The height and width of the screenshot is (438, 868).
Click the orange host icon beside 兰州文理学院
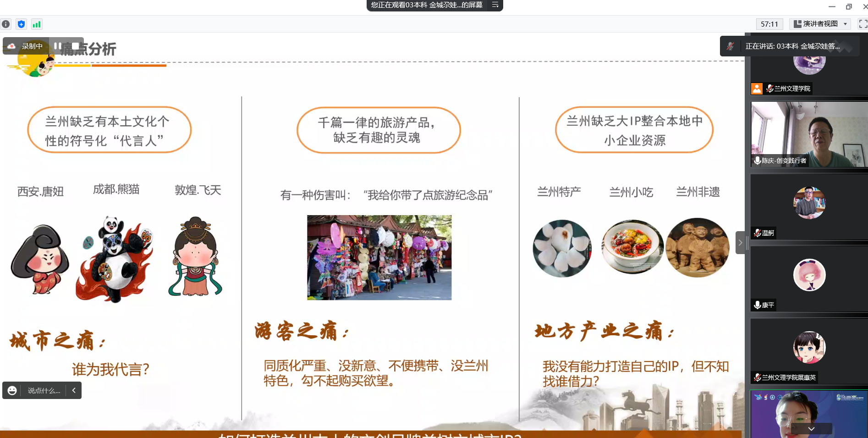757,89
